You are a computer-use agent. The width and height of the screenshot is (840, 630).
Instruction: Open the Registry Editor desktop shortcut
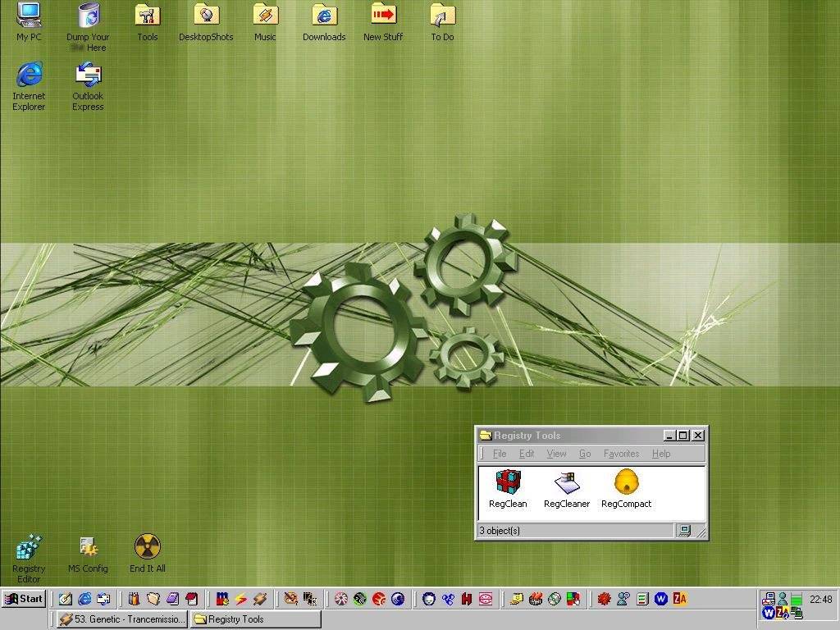[x=29, y=548]
